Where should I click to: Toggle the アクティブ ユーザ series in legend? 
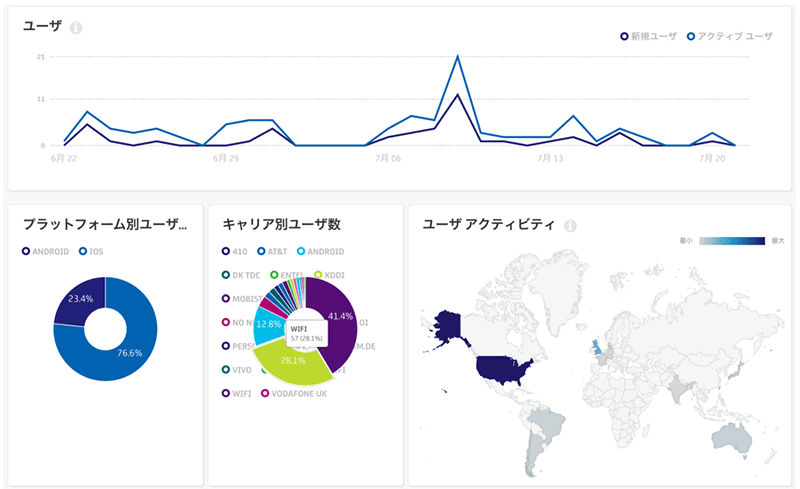(730, 36)
